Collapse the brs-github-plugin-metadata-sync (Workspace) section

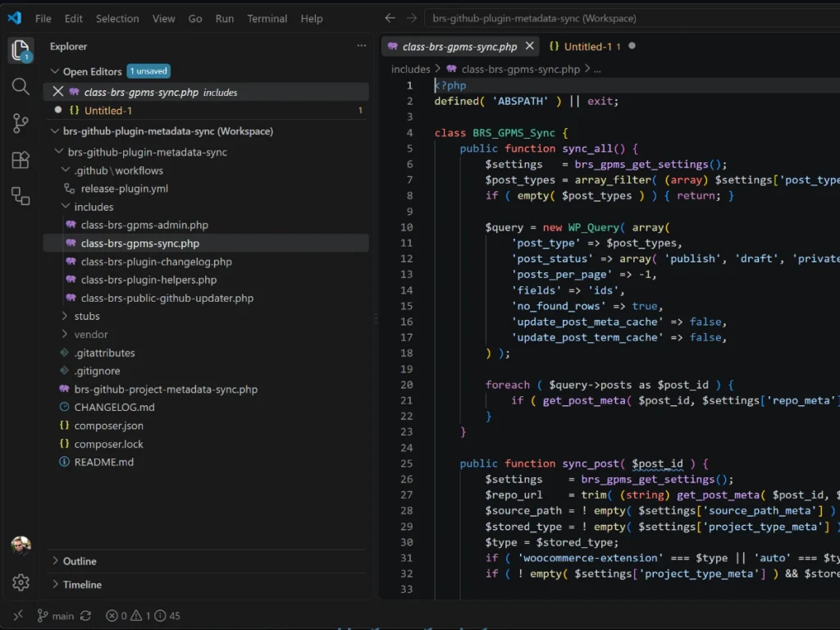pos(55,130)
